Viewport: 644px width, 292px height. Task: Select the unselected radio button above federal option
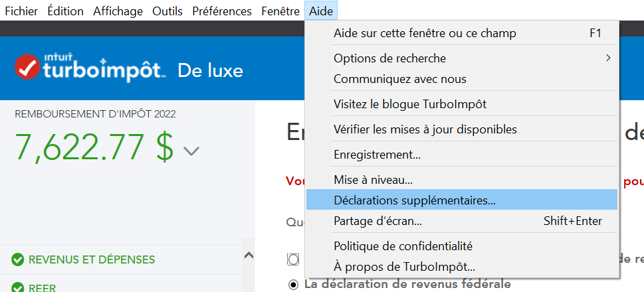294,258
